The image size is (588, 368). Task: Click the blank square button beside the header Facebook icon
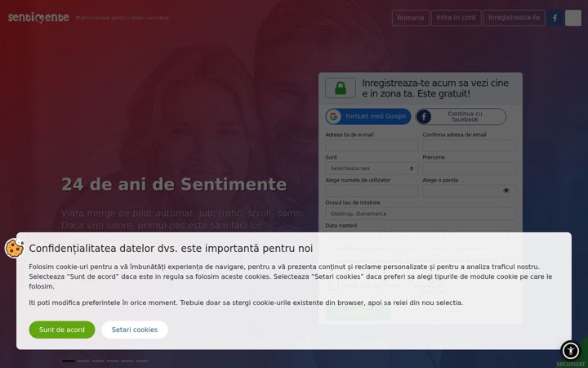(573, 18)
